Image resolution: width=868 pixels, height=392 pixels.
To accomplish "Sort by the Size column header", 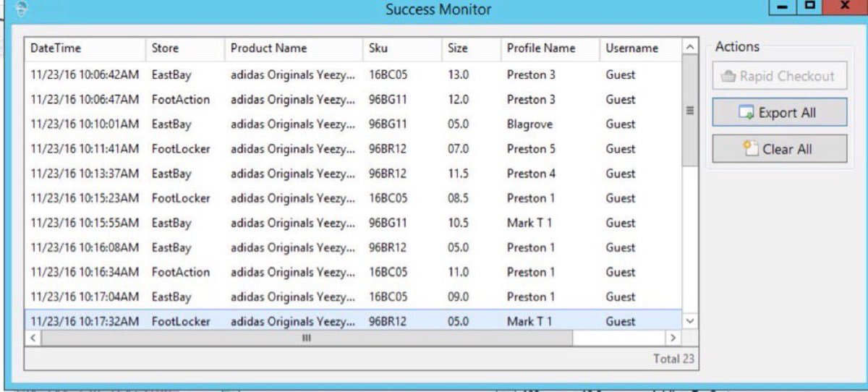I will [x=471, y=48].
